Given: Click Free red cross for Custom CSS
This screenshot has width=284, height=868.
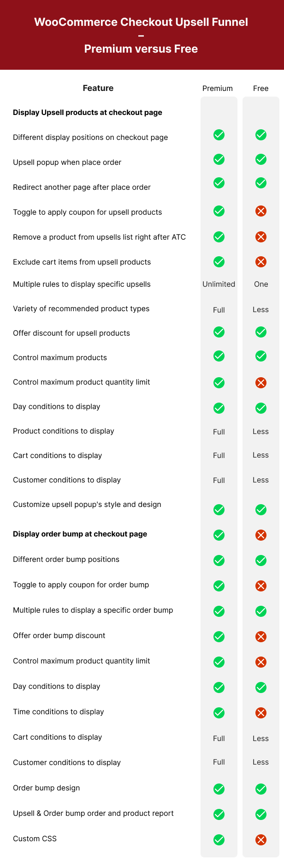Looking at the screenshot, I should tap(261, 840).
